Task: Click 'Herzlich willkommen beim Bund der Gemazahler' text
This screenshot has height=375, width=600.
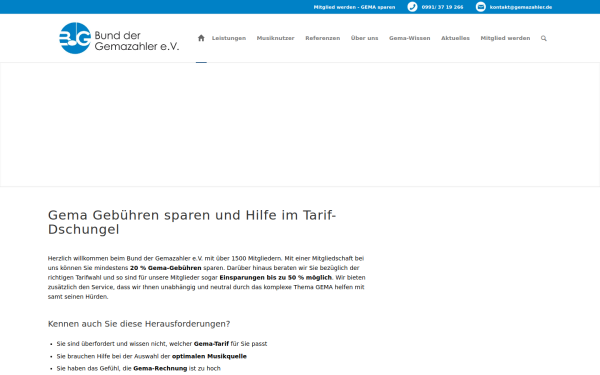Action: 119,258
